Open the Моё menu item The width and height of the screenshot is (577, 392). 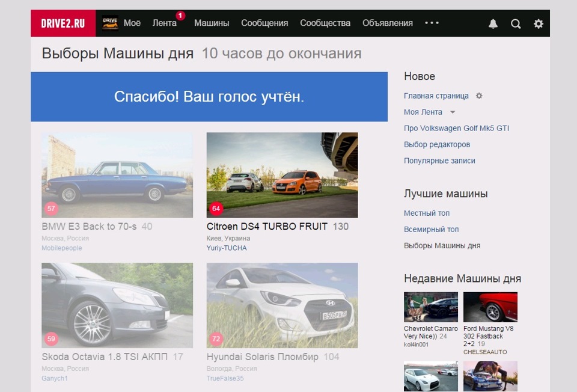pyautogui.click(x=132, y=23)
